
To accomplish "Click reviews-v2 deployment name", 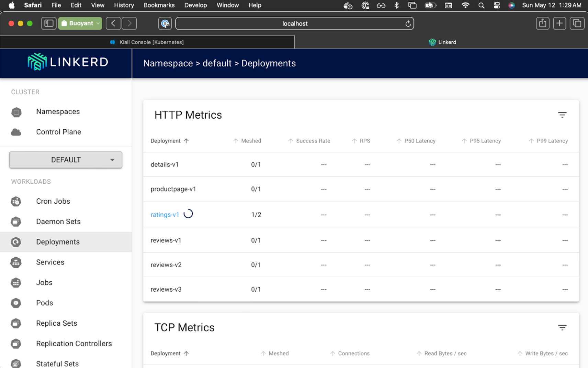I will click(x=166, y=265).
